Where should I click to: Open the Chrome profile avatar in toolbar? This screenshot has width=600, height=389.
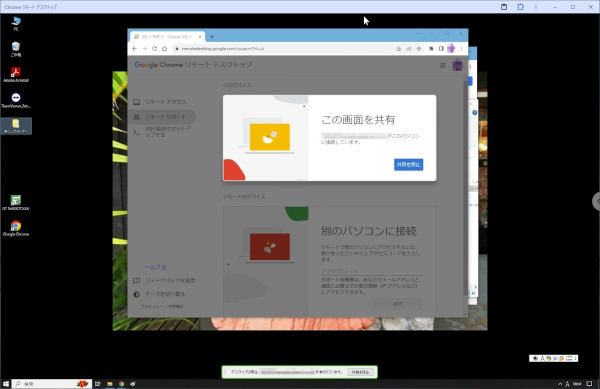click(451, 49)
